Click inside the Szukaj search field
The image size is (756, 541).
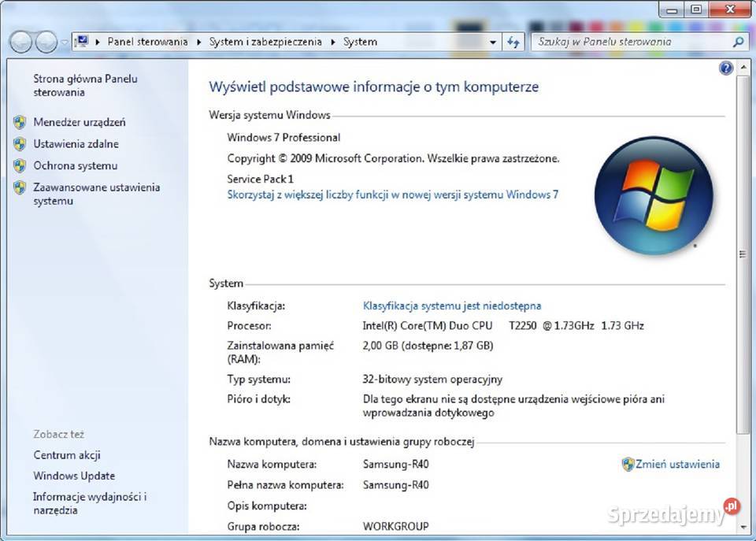[x=622, y=41]
